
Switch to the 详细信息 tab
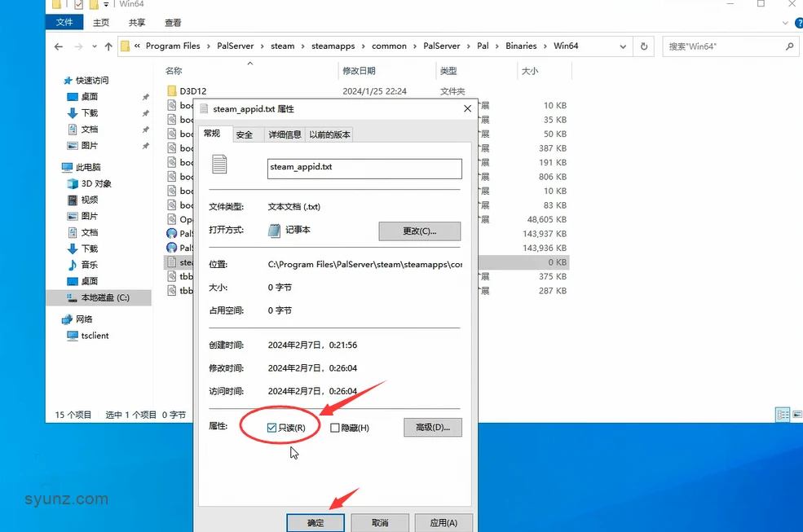(x=285, y=134)
